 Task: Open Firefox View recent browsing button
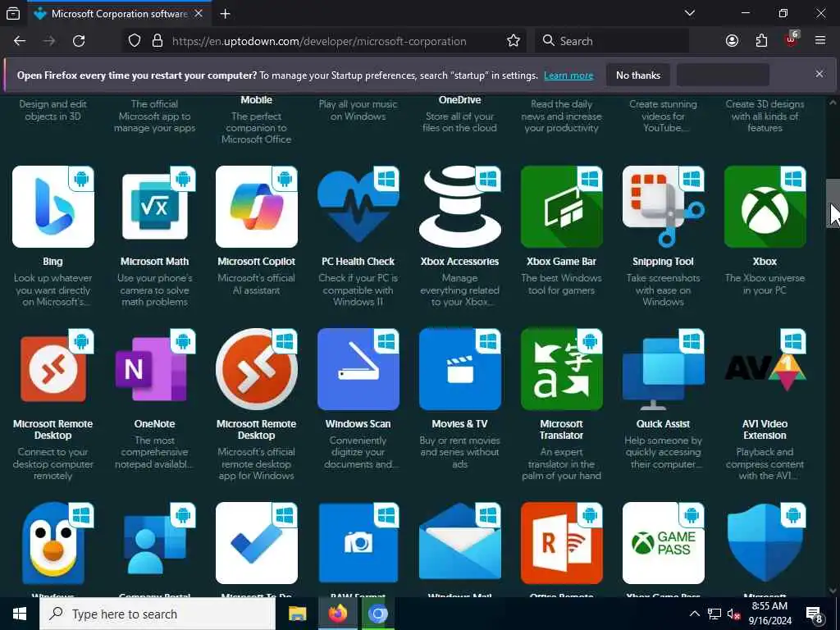coord(13,13)
